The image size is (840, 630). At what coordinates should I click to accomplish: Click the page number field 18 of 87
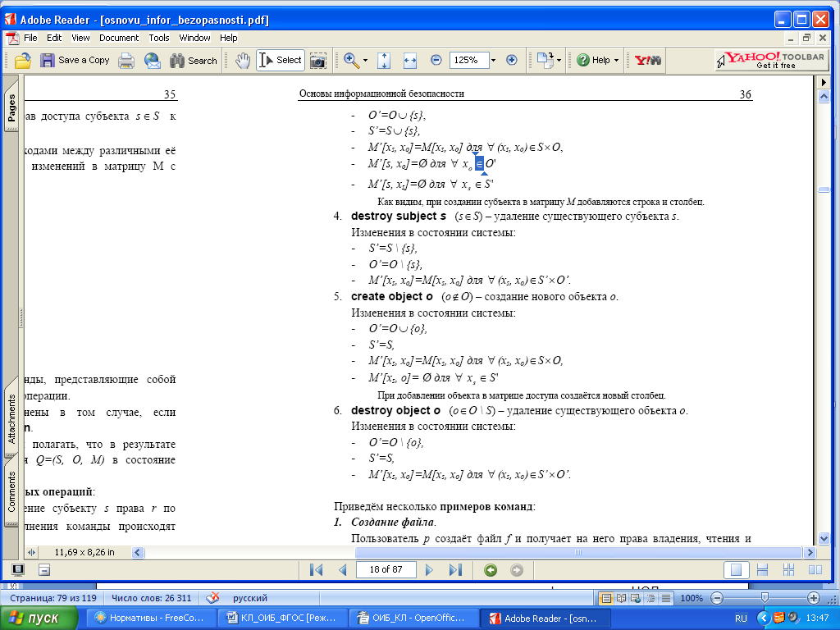pos(386,569)
